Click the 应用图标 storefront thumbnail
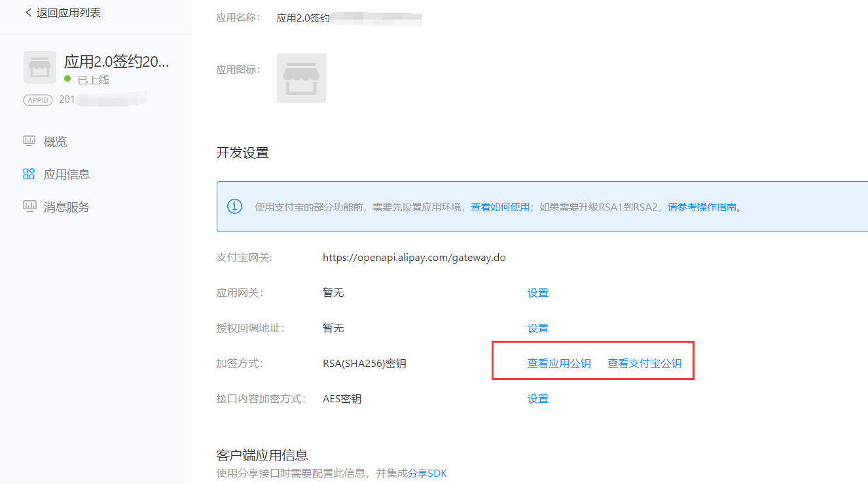Image resolution: width=868 pixels, height=484 pixels. click(x=301, y=78)
